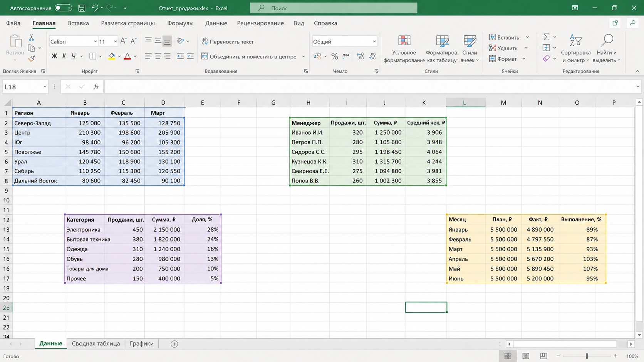Toggle Переносить текст wrap text
The image size is (644, 362).
228,42
